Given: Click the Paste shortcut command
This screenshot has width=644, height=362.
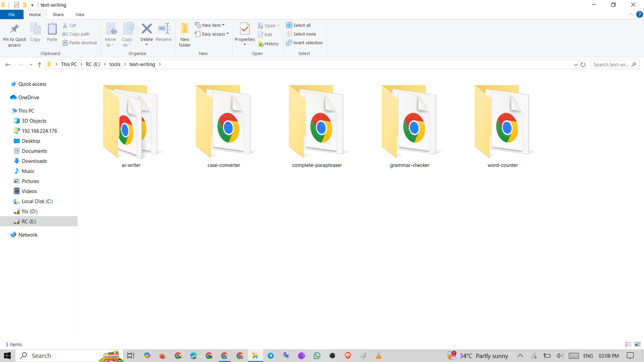Looking at the screenshot, I should tap(80, 43).
